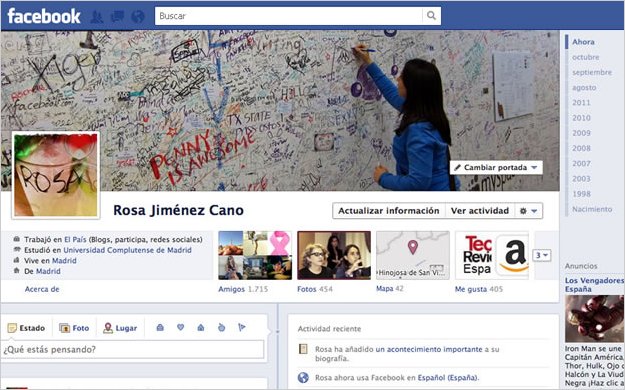Select the Lugar tab in composer

(120, 328)
